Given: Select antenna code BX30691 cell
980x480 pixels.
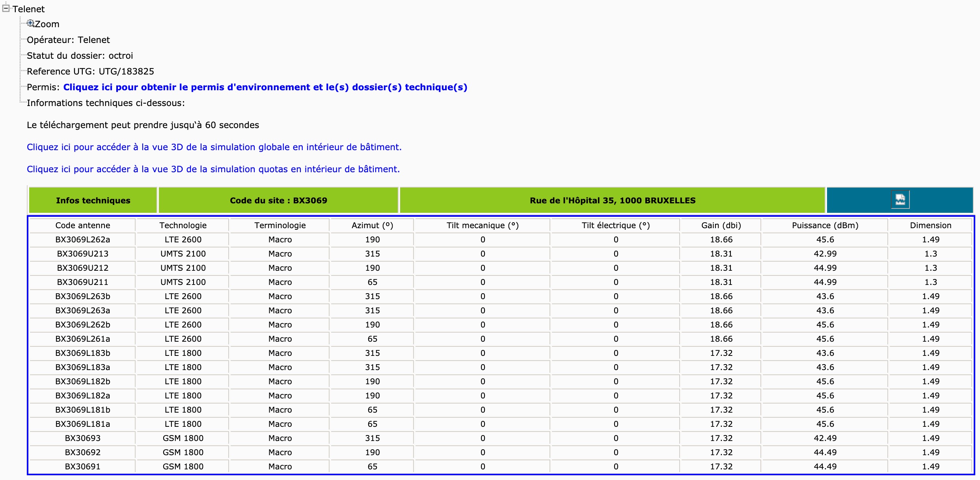Looking at the screenshot, I should [x=83, y=467].
